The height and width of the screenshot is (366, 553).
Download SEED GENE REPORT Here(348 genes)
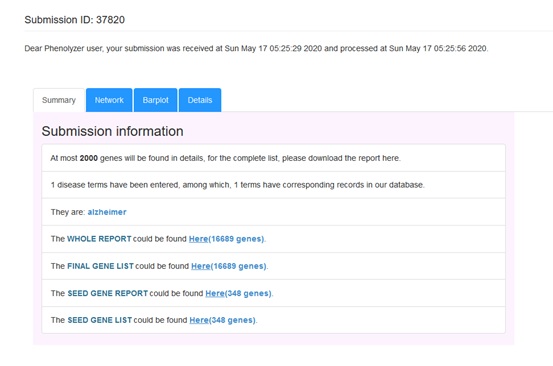click(238, 293)
